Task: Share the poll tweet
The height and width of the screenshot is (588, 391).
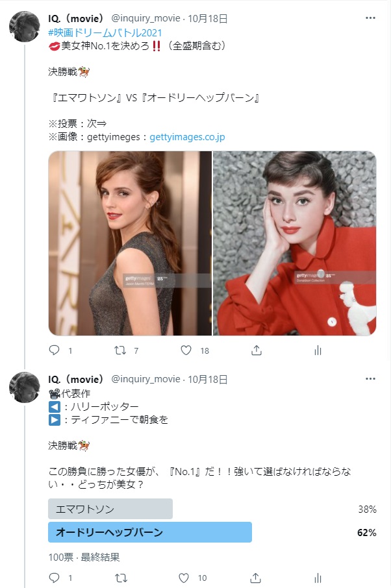Action: [x=255, y=578]
